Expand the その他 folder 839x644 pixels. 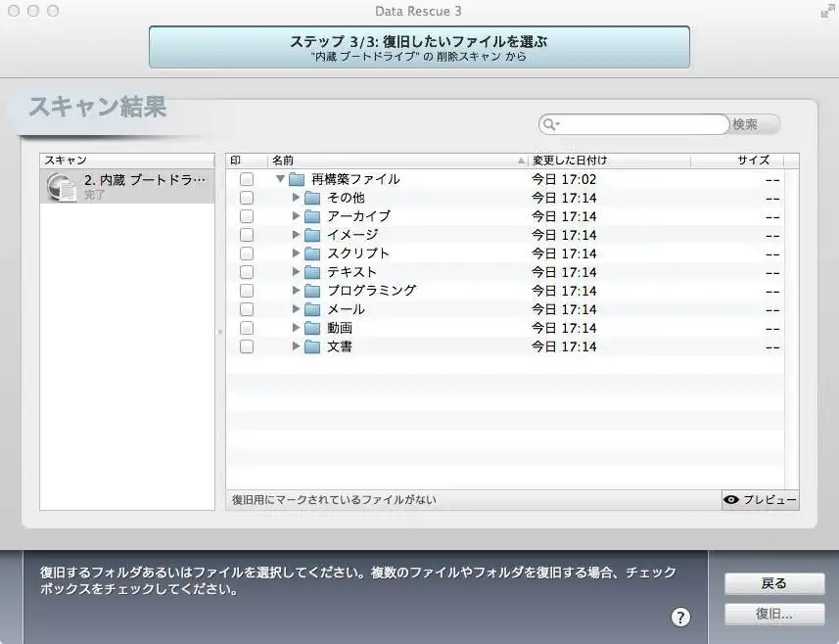pos(296,198)
